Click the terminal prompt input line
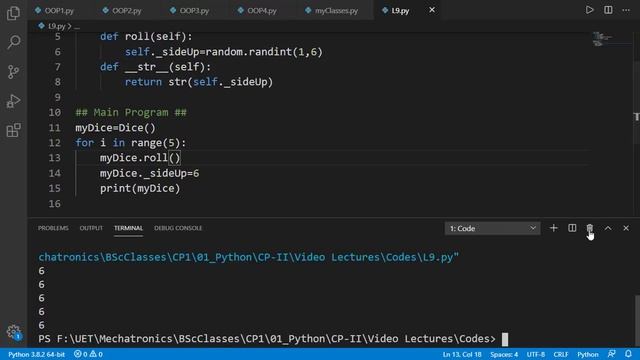The width and height of the screenshot is (640, 360). 273,339
